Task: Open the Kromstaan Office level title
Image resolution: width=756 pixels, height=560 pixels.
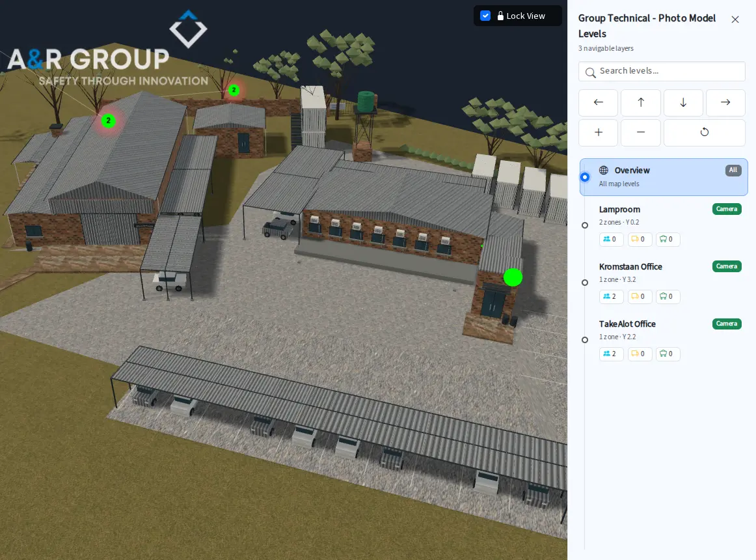Action: [x=630, y=266]
